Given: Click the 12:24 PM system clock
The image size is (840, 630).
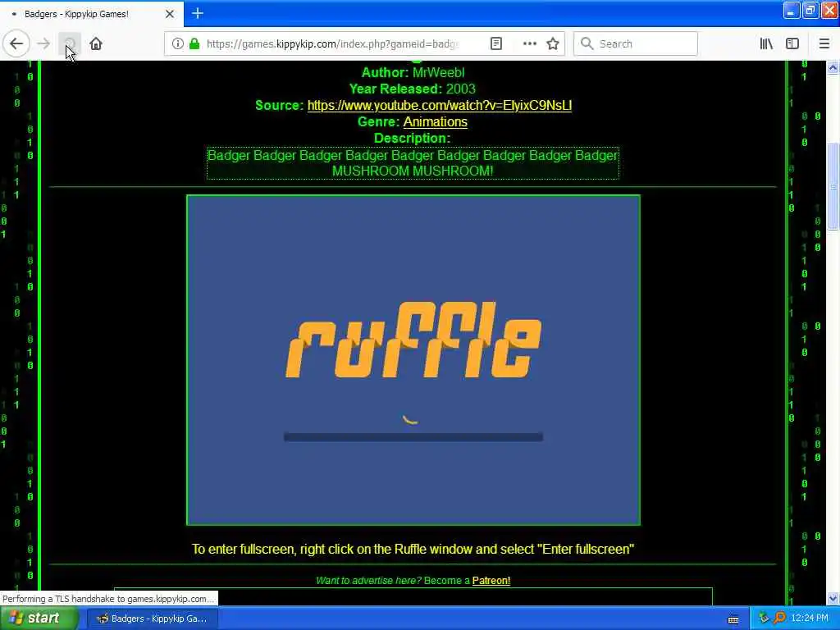Looking at the screenshot, I should click(810, 619).
